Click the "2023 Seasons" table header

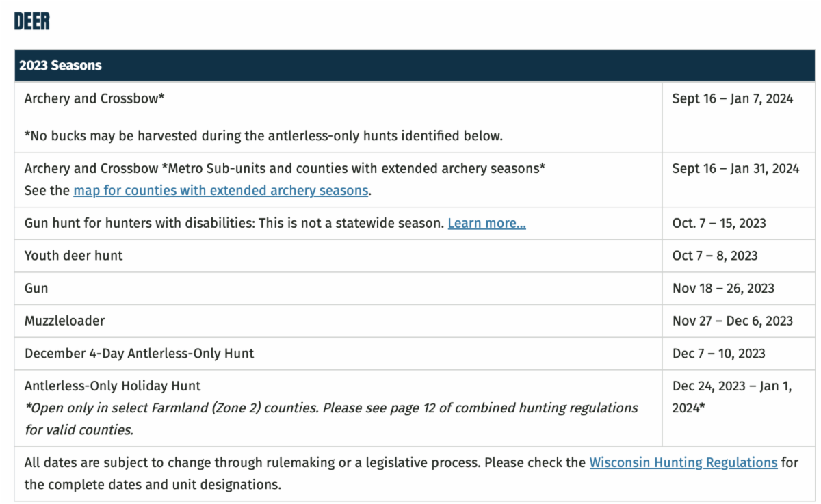pyautogui.click(x=60, y=66)
